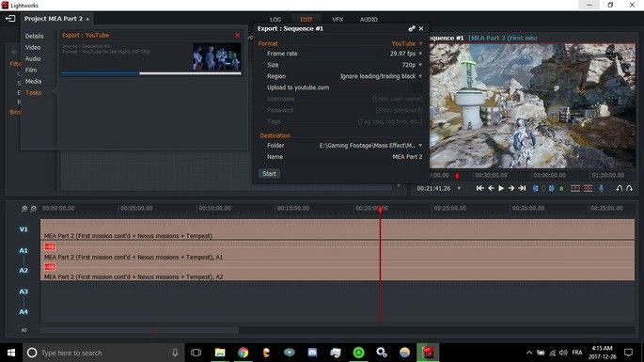The height and width of the screenshot is (362, 644).
Task: Toggle the A3 track selector
Action: (24, 291)
